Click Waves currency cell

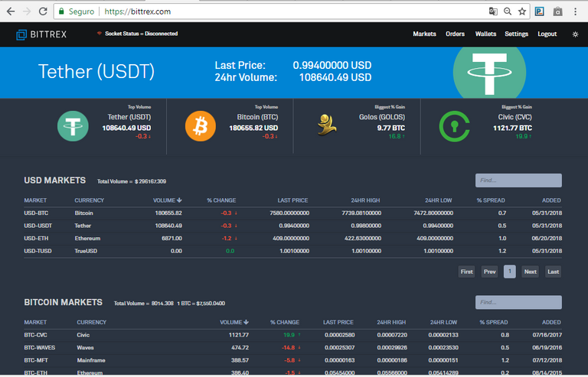(x=85, y=348)
